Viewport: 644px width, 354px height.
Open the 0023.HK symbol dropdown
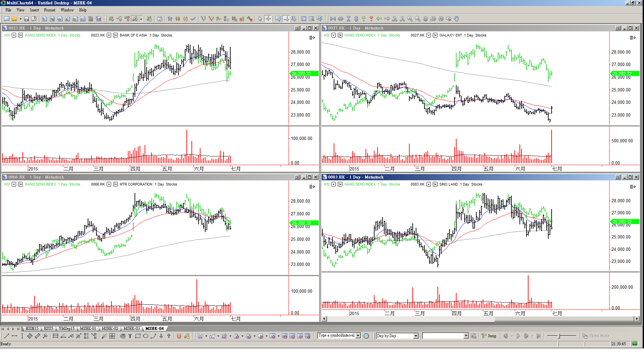[109, 35]
